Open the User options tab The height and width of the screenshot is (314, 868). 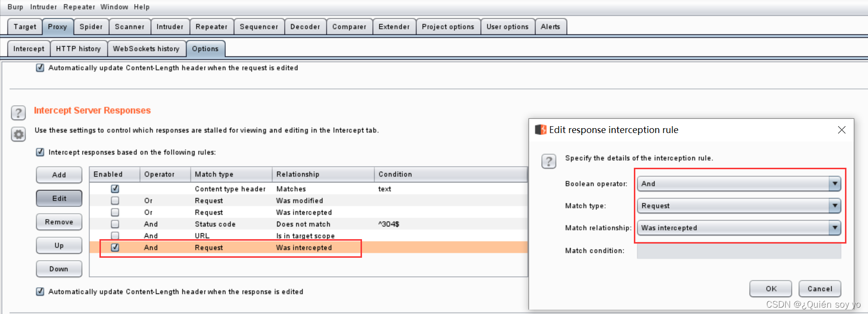(507, 27)
